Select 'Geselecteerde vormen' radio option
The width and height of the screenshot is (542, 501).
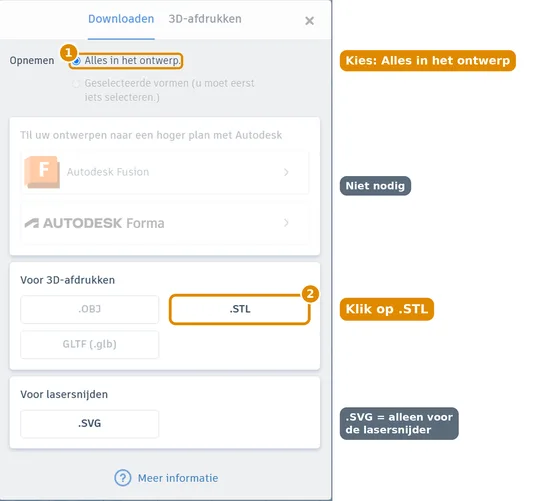76,84
